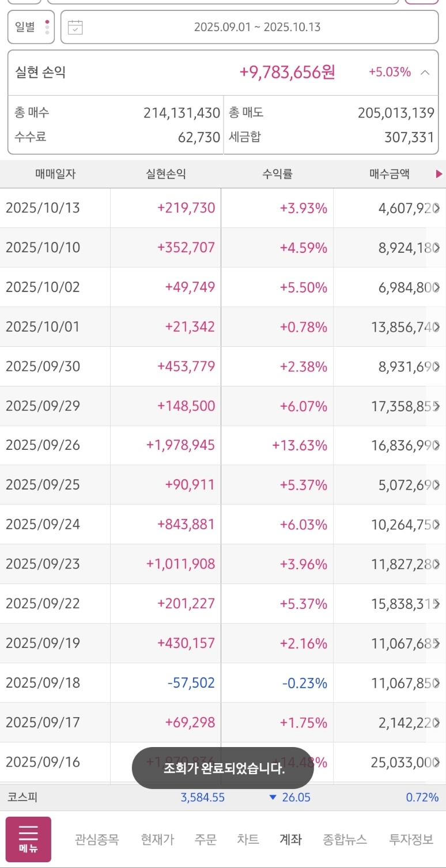Open the 일별 period dropdown
This screenshot has width=446, height=868.
pos(31,27)
